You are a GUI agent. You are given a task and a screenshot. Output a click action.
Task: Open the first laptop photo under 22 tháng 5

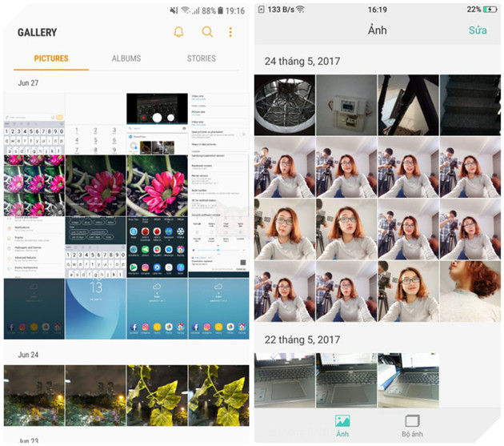(x=284, y=380)
